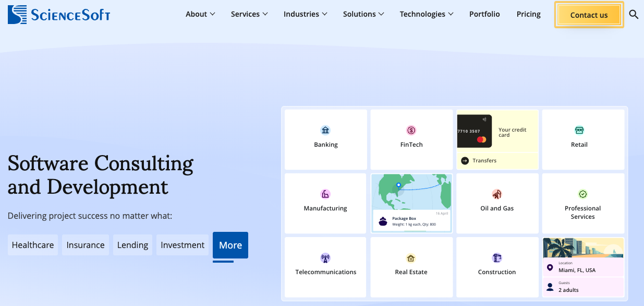Expand the About dropdown menu
Image resolution: width=644 pixels, height=306 pixels.
200,14
